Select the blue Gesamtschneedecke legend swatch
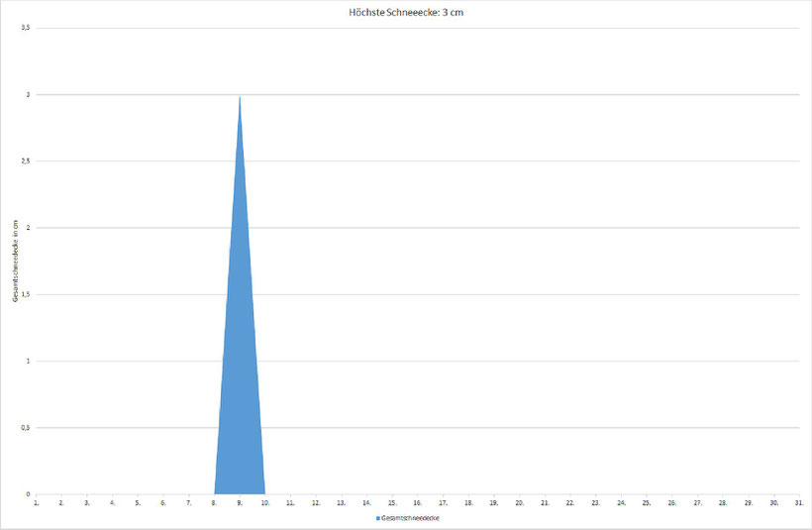 tap(378, 518)
